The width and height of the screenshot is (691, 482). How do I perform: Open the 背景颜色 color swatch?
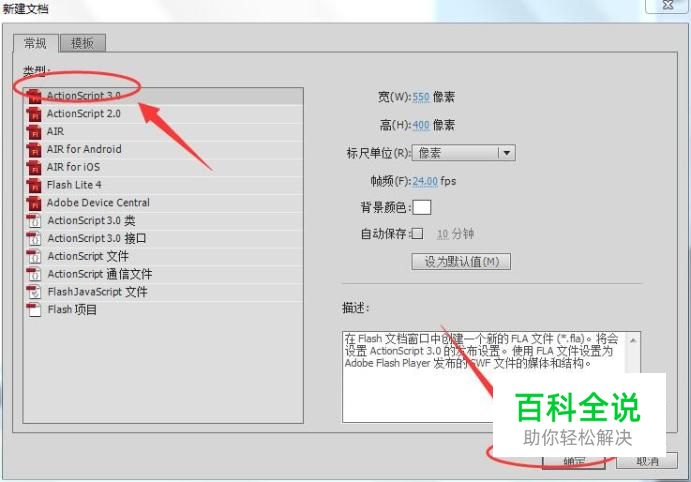tap(422, 207)
